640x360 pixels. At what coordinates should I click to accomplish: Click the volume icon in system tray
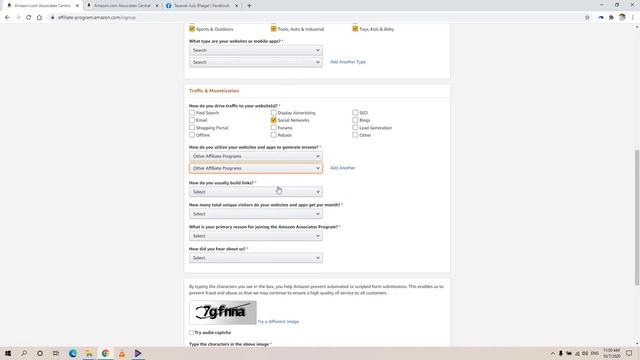pyautogui.click(x=585, y=353)
